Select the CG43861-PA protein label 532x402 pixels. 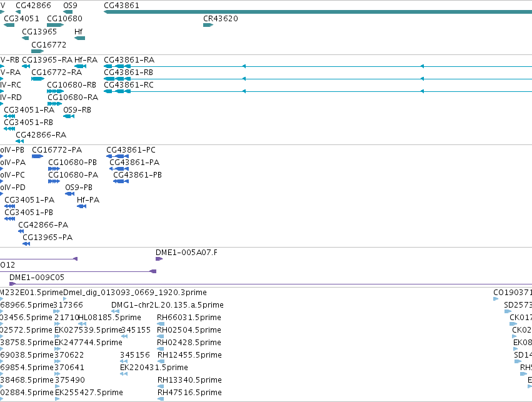(134, 163)
